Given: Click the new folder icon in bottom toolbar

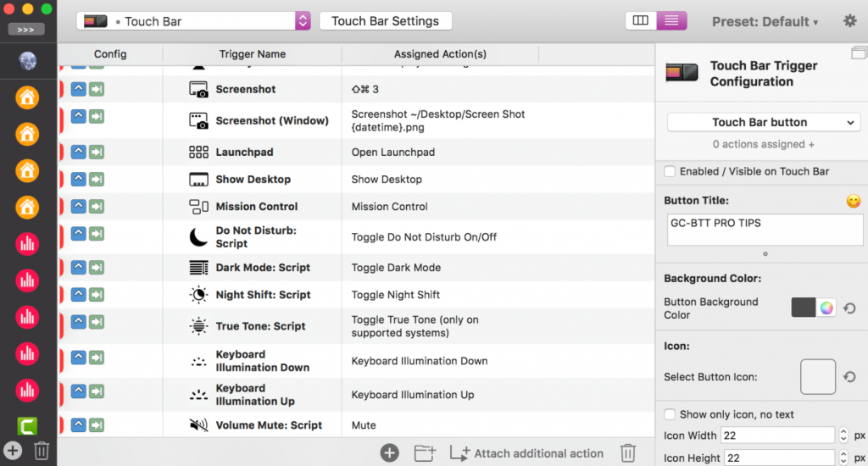Looking at the screenshot, I should coord(425,452).
